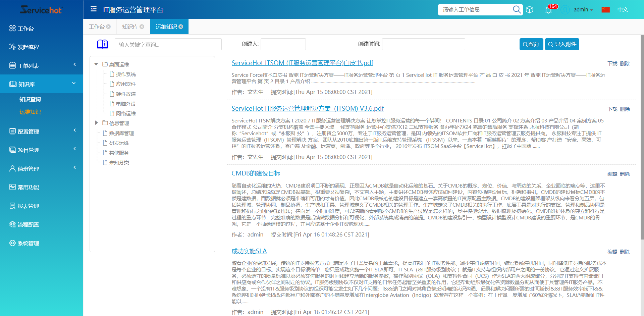644x316 pixels.
Task: Open the CMDB的建设目标 article link
Action: 256,173
